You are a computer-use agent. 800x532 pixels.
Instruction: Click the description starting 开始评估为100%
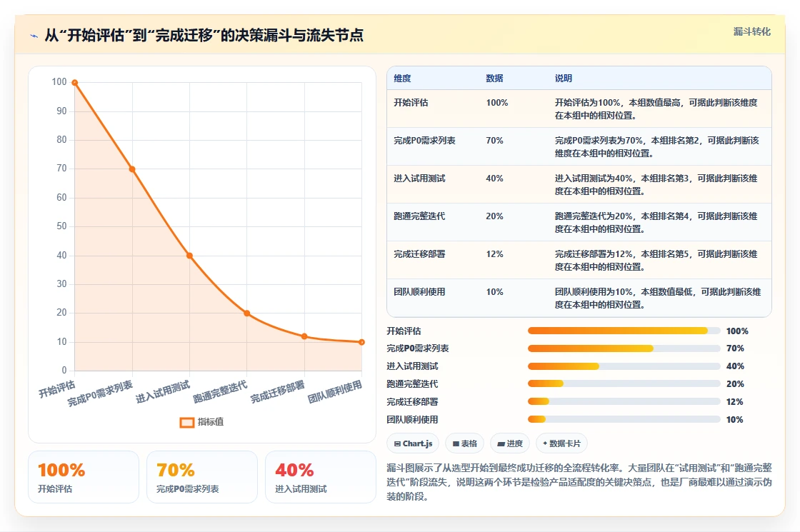tap(656, 109)
